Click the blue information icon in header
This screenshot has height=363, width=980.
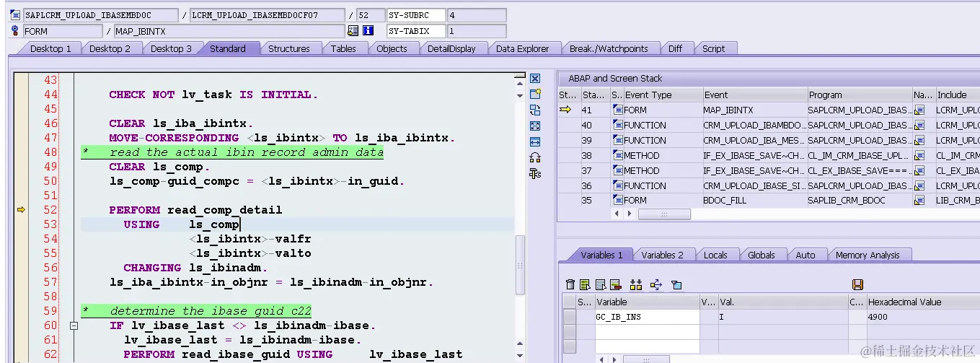coord(368,31)
